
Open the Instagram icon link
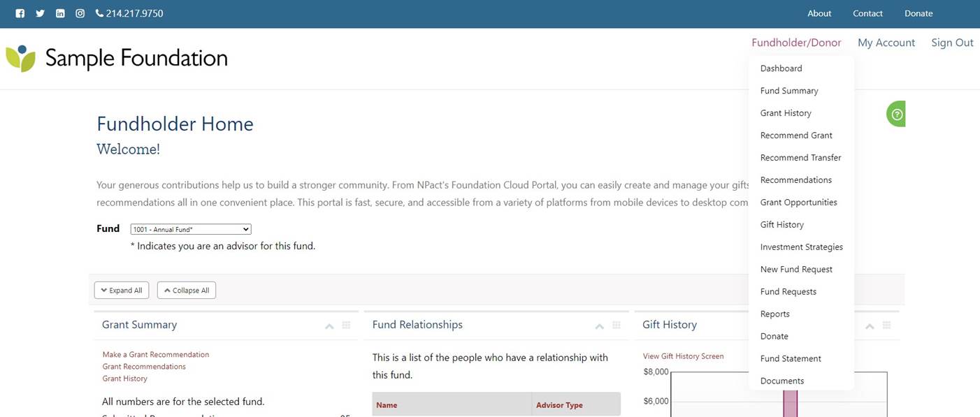(x=80, y=13)
